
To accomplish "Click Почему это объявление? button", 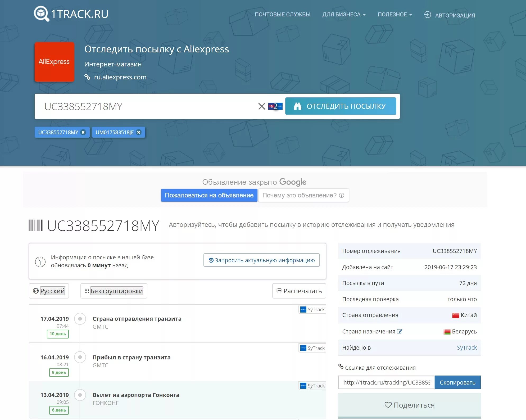I will [x=303, y=195].
